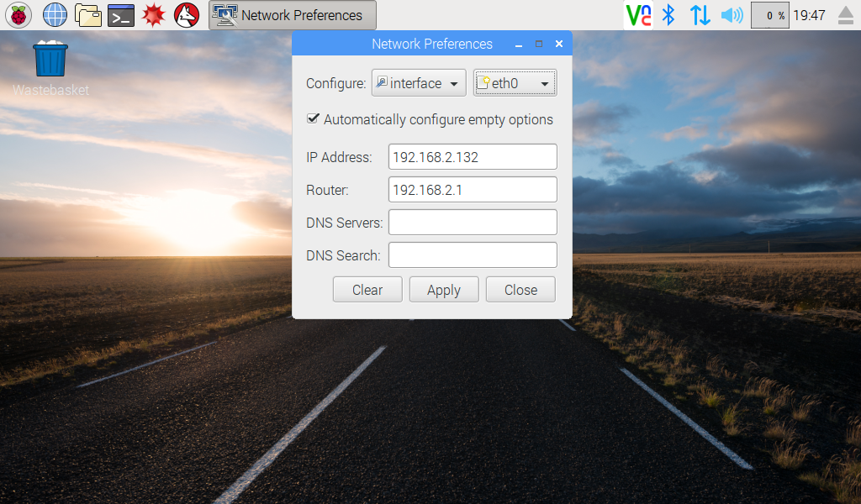Click the Close button in dialog

(520, 290)
